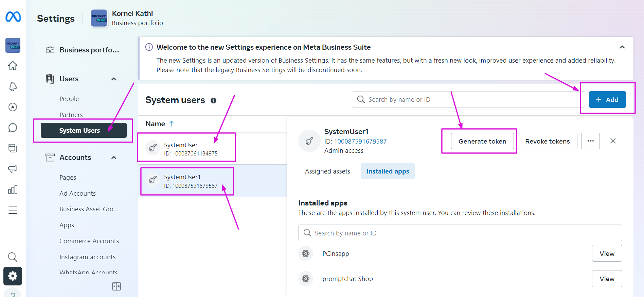Collapse the Accounts section chevron
Viewport: 644px width, 297px height.
pos(114,158)
